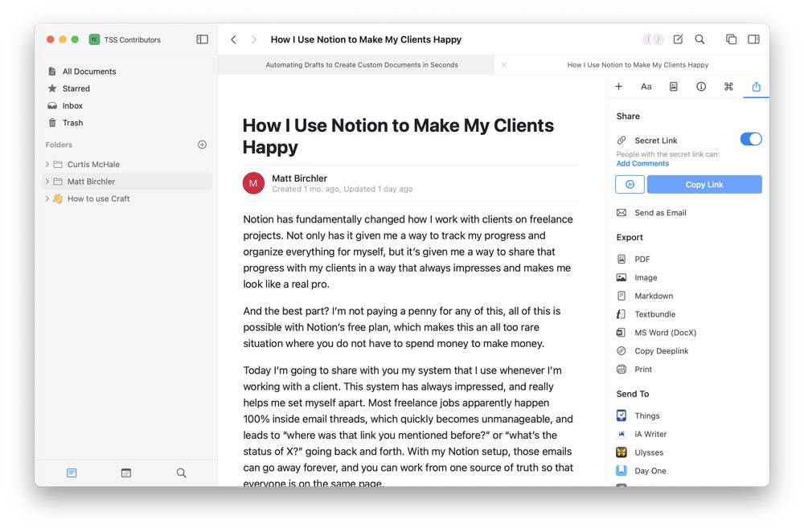Open Starred documents
The width and height of the screenshot is (804, 532).
[68, 88]
